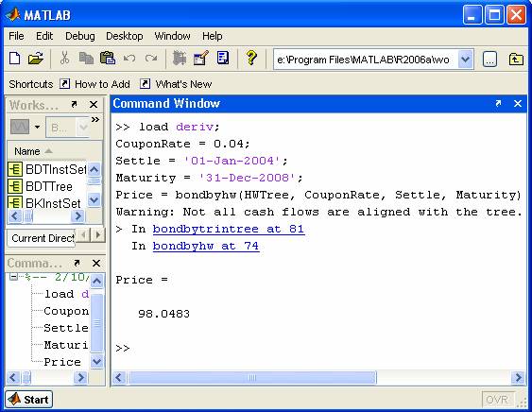Click the Redo arrow icon
Screen dimensions: 532x412
coord(150,59)
